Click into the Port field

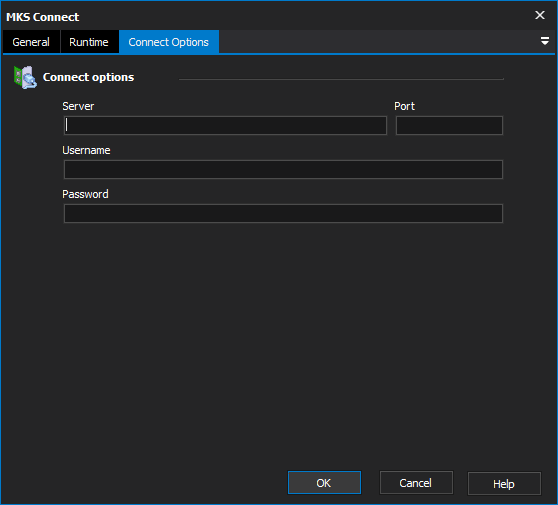click(x=449, y=125)
